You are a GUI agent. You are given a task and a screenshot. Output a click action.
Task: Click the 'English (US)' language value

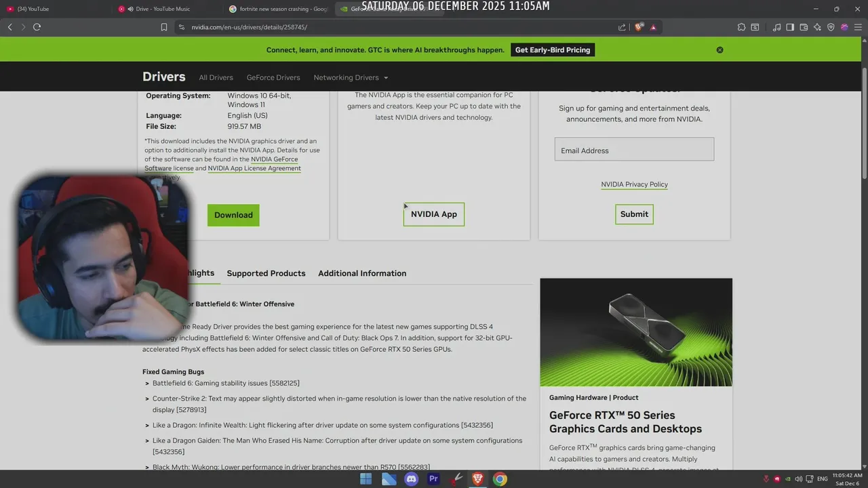click(248, 116)
